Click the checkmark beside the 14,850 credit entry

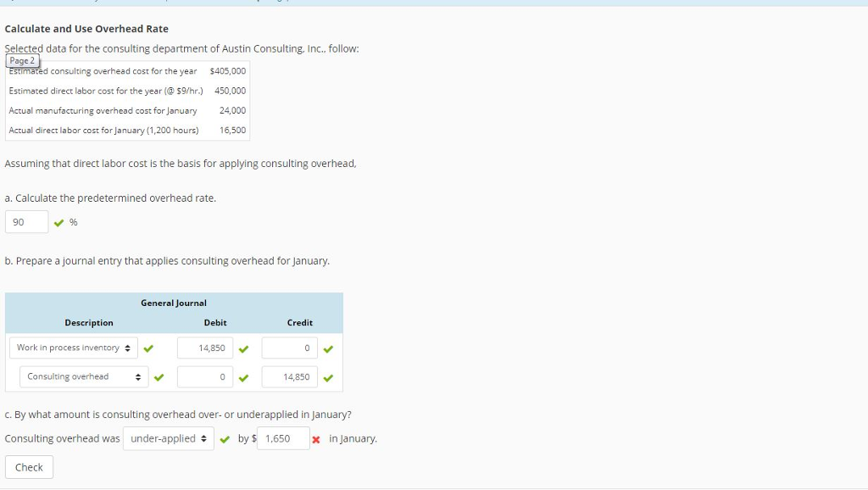coord(329,376)
